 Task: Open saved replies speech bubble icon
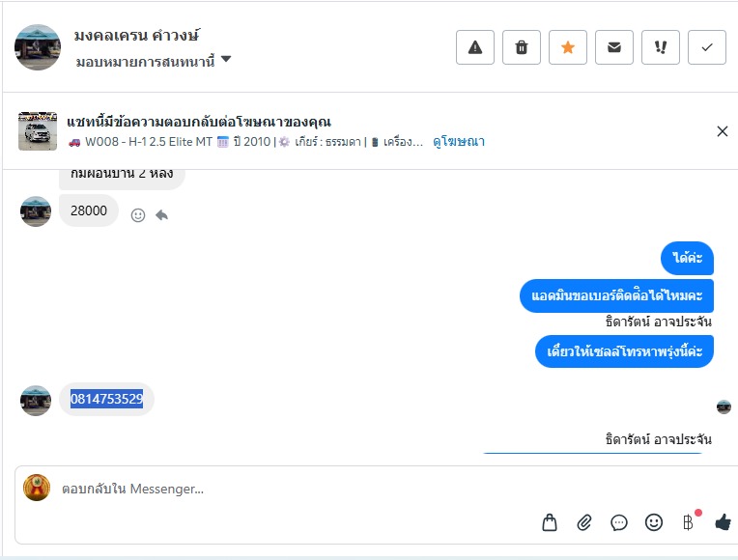click(619, 522)
